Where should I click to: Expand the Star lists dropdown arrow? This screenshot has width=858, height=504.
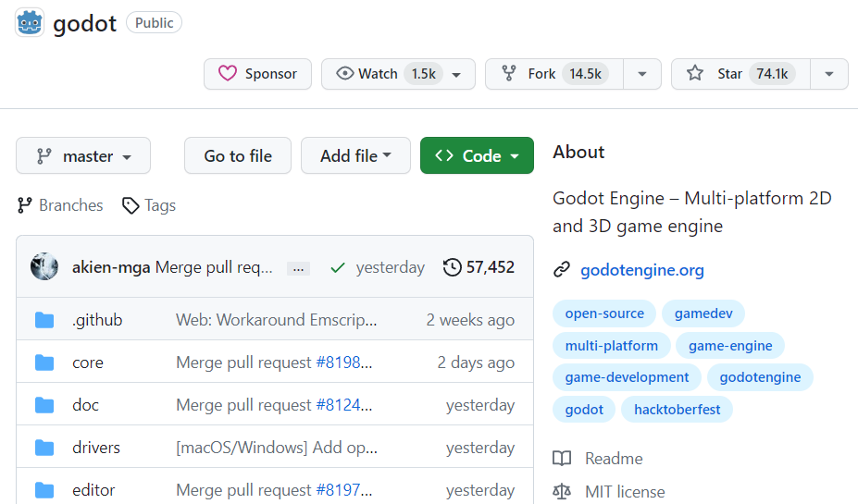829,74
